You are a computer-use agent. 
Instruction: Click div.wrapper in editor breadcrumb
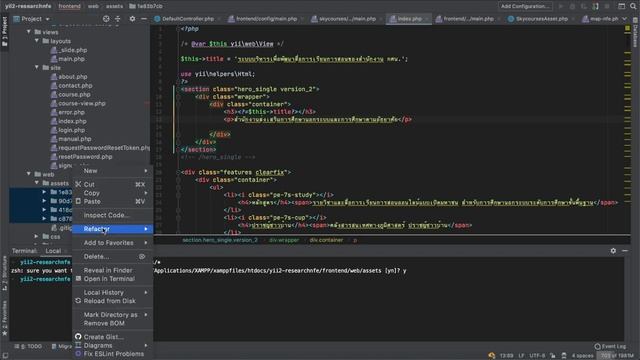[x=284, y=240]
